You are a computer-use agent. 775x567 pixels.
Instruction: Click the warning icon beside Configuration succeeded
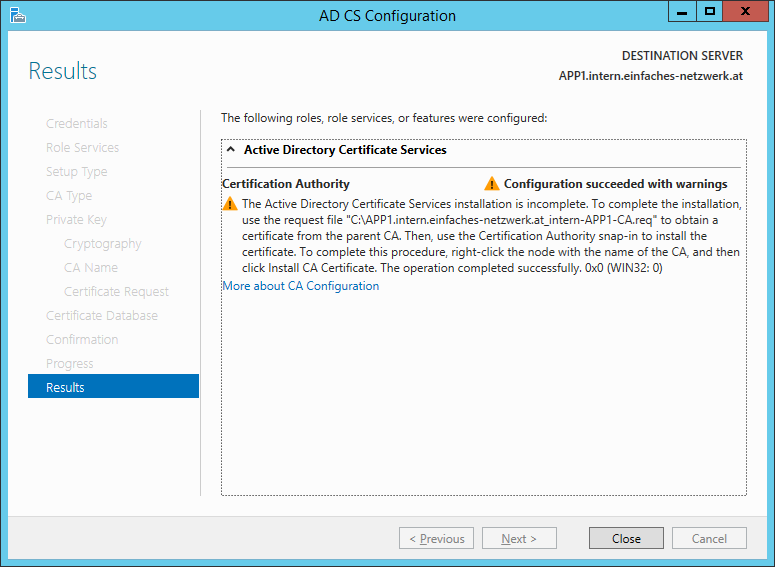click(491, 184)
